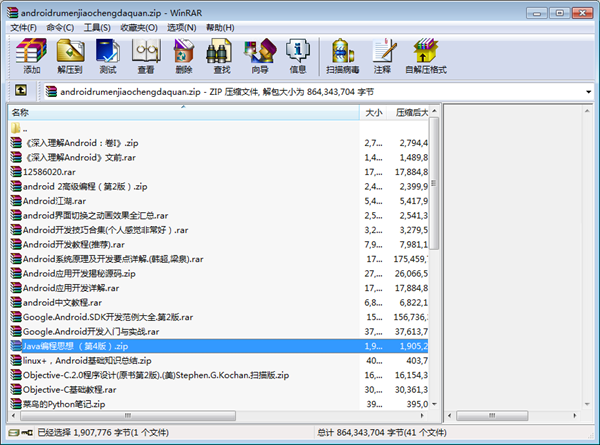
Task: Open the 向导 (Wizard) toolbar icon
Action: tap(260, 50)
